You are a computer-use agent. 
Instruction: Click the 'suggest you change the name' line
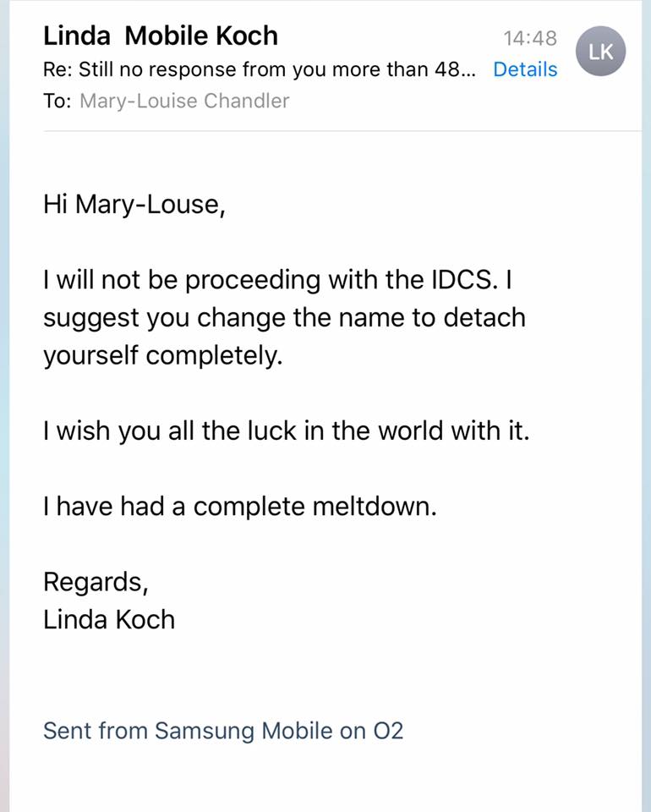pos(285,318)
